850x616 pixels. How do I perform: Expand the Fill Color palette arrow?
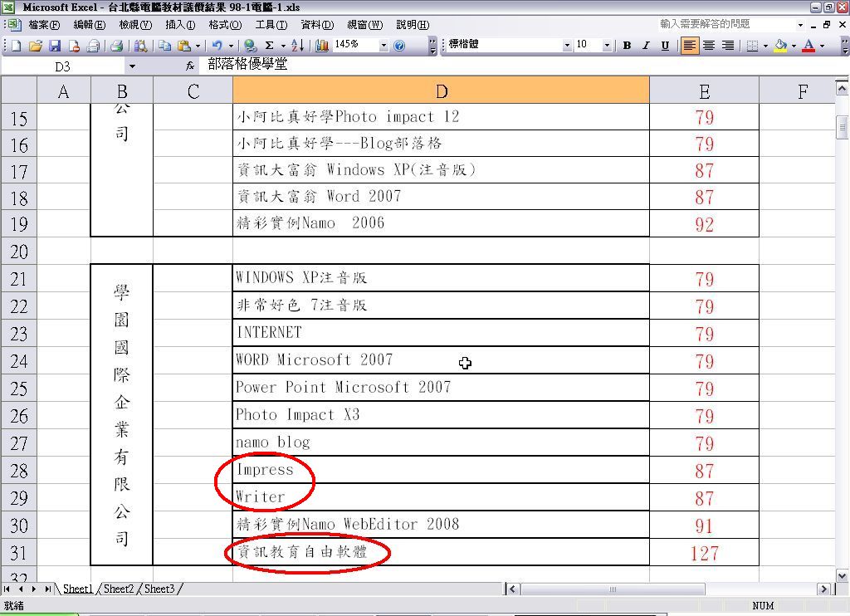pos(794,46)
